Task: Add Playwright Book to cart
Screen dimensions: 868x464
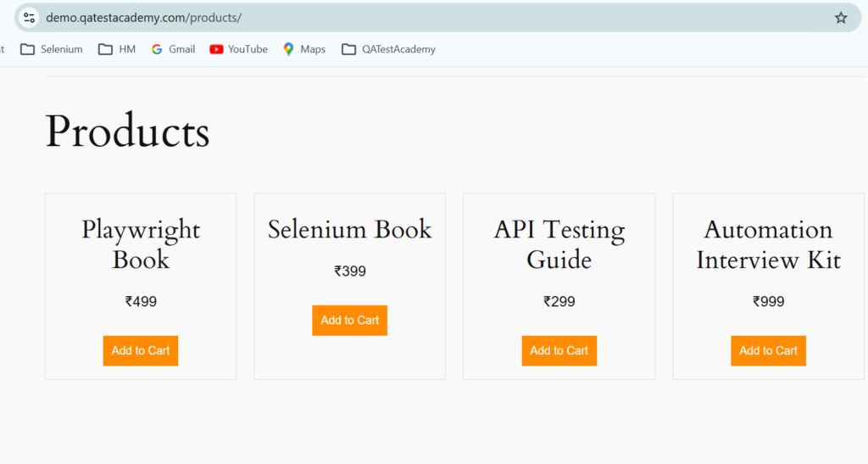Action: 141,350
